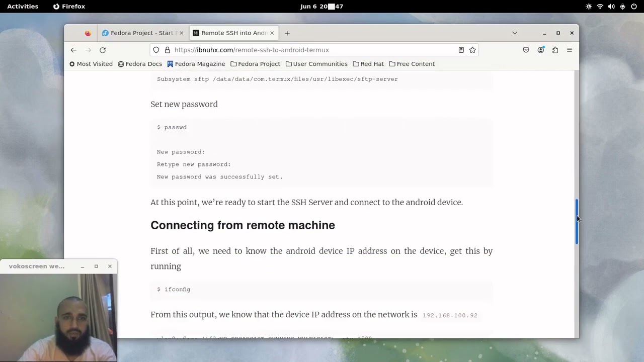Click the brightness icon in system tray
This screenshot has width=644, height=362.
pos(589,7)
